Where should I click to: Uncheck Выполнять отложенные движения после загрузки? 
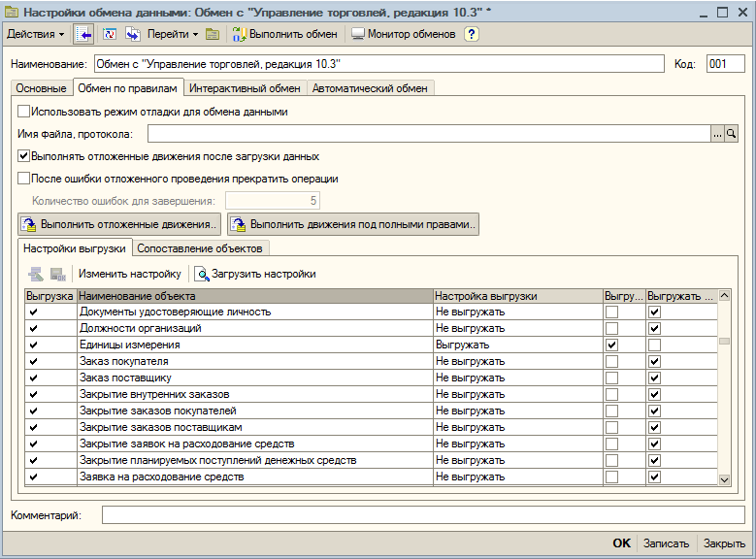pyautogui.click(x=24, y=155)
